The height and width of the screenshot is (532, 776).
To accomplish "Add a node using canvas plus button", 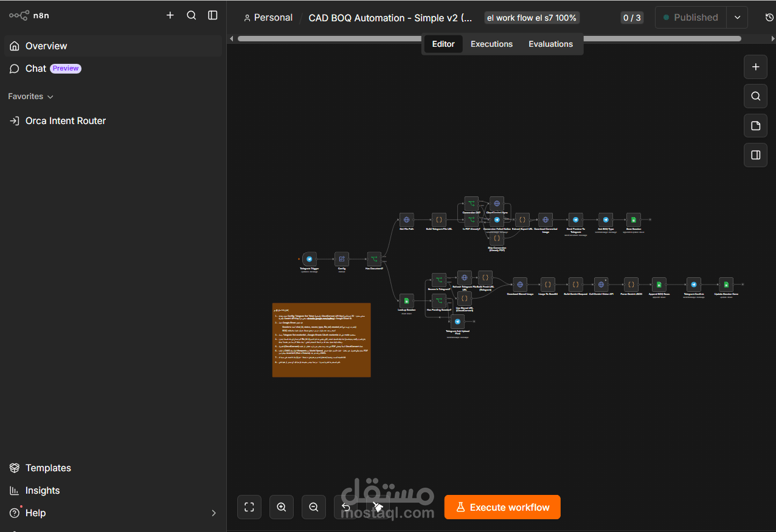I will click(x=755, y=67).
